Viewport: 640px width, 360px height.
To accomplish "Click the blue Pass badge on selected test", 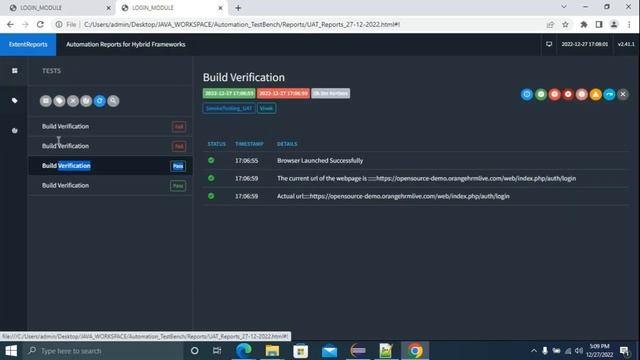I will tap(178, 166).
